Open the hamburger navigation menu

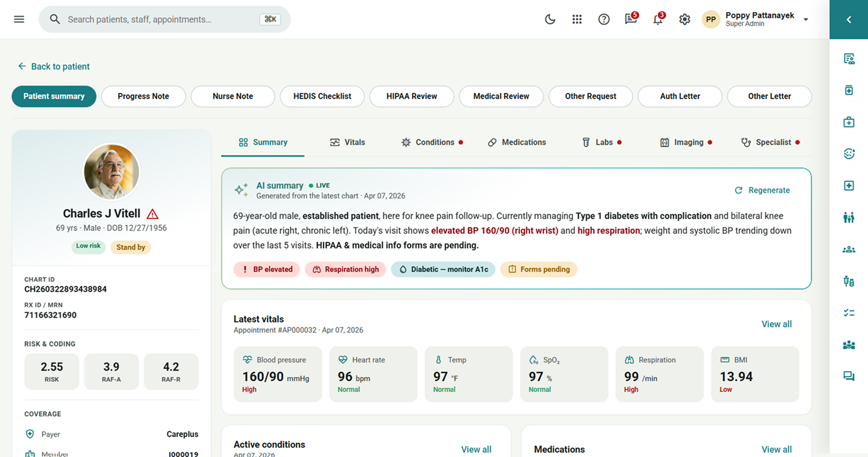click(19, 19)
